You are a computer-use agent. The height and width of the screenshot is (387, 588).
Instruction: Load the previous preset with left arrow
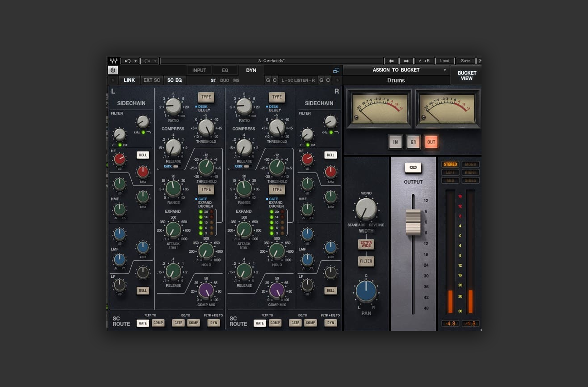tap(391, 61)
